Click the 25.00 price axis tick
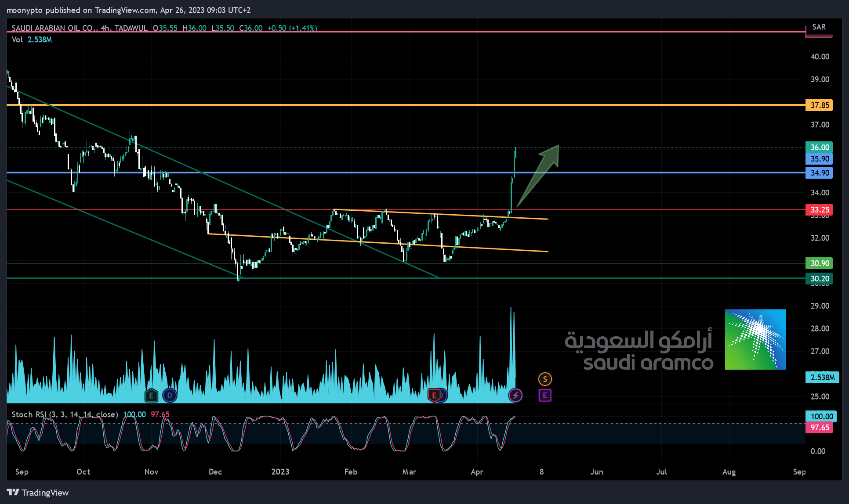This screenshot has height=504, width=849. [820, 396]
